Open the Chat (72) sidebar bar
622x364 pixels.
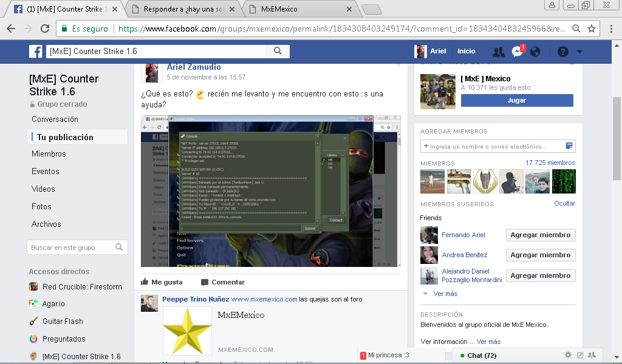tap(482, 356)
